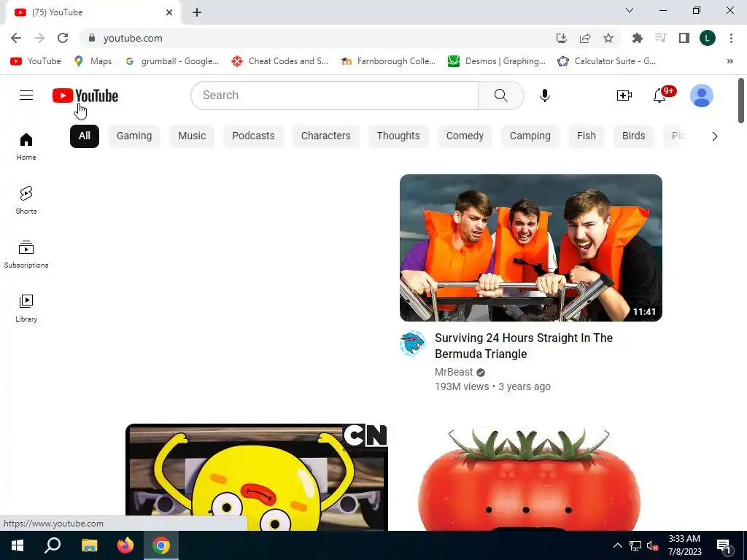Screen dimensions: 747x560
Task: Open MrBeast channel name link
Action: [454, 372]
